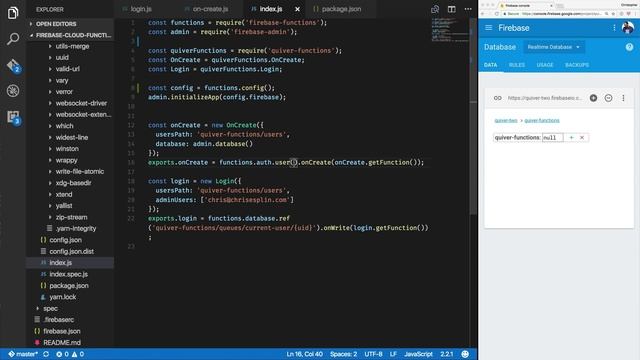Expand the utils-merge folder
640x360 pixels.
pyautogui.click(x=70, y=46)
